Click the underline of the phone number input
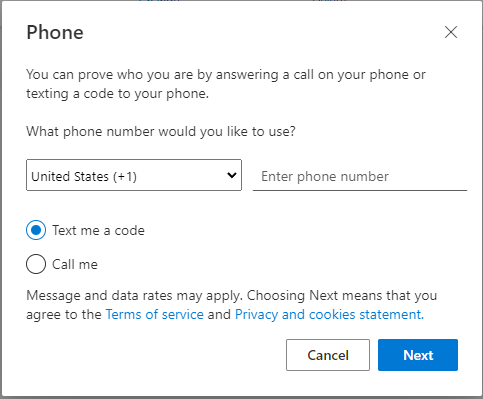 coord(360,190)
